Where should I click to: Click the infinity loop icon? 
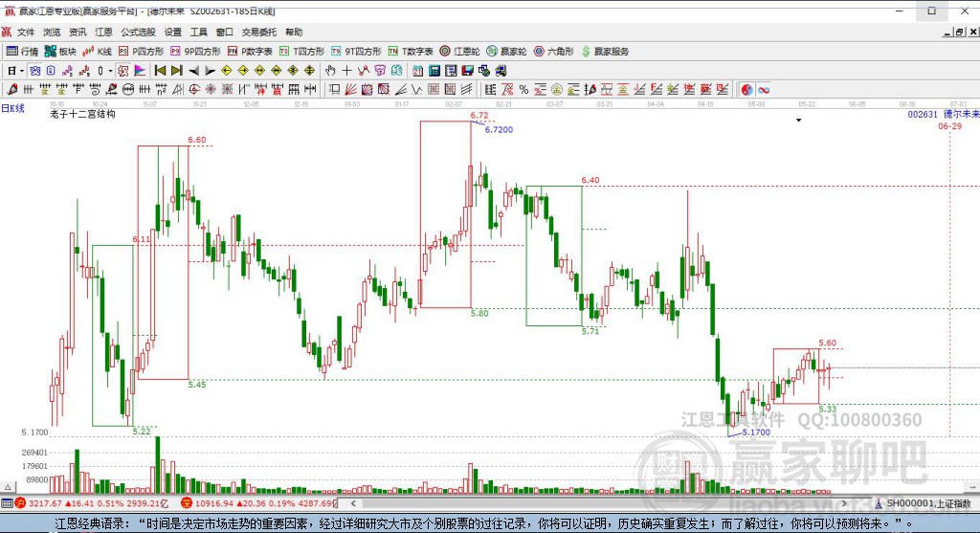[763, 90]
